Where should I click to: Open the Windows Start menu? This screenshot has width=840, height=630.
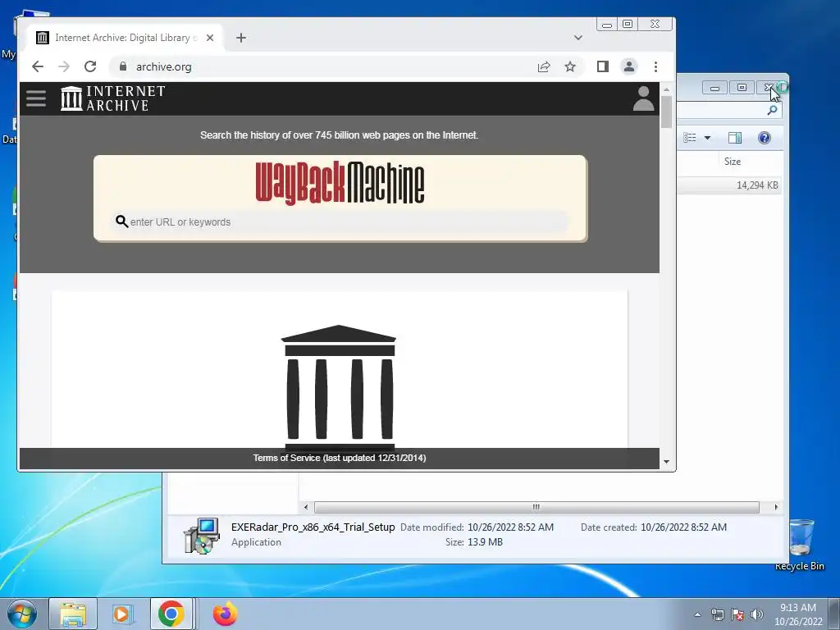click(21, 614)
